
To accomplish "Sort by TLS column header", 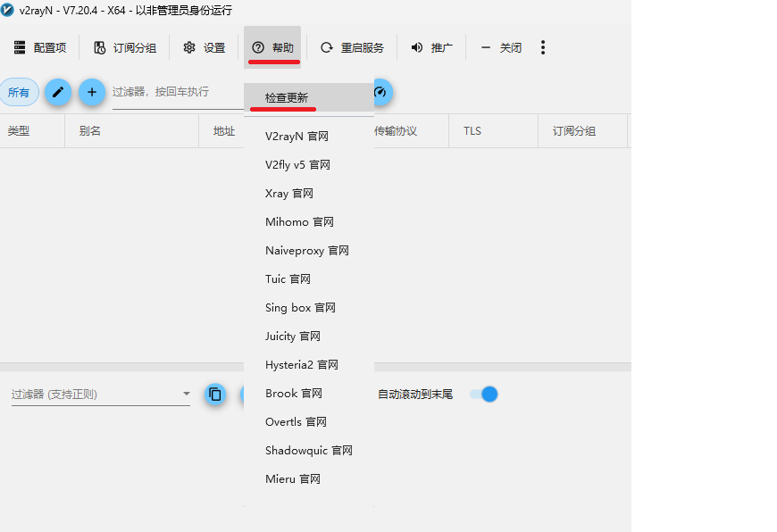I will point(494,131).
